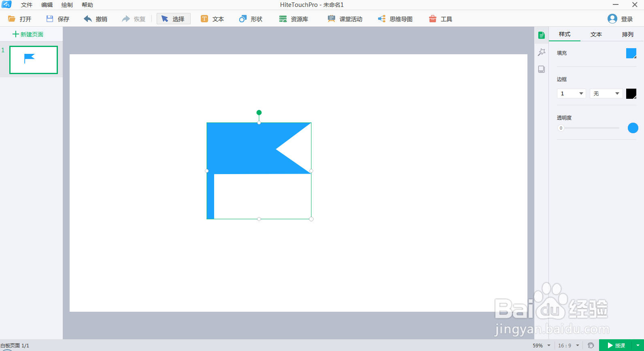Image resolution: width=644 pixels, height=351 pixels.
Task: Open the 绘制 menu
Action: 67,5
